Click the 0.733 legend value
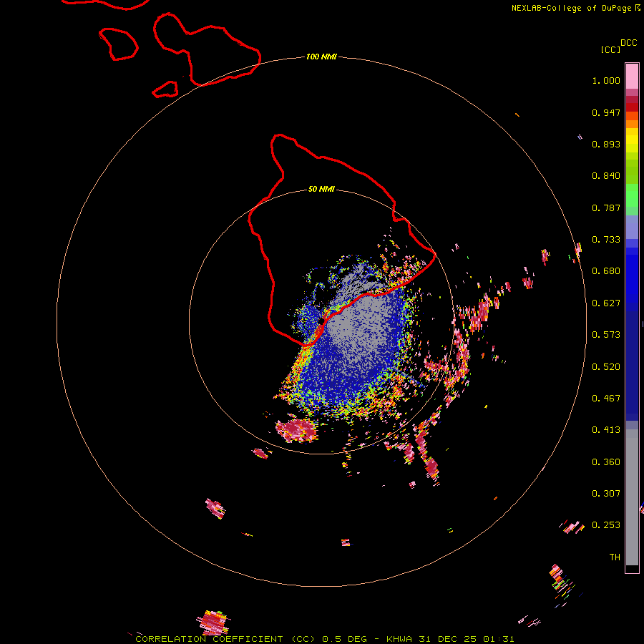The image size is (644, 644). click(x=606, y=240)
